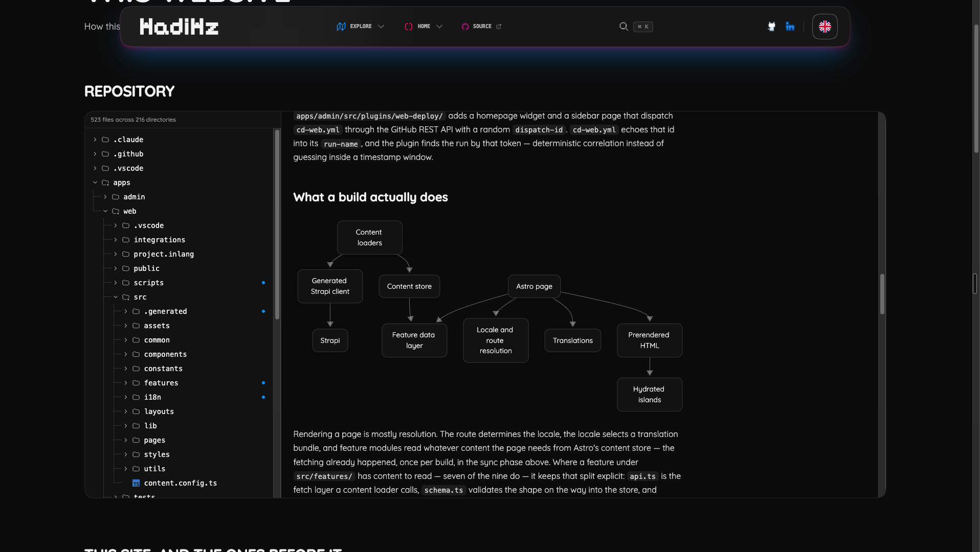Screen dimensions: 980x552
Task: Collapse the web folder chevron
Action: click(105, 211)
